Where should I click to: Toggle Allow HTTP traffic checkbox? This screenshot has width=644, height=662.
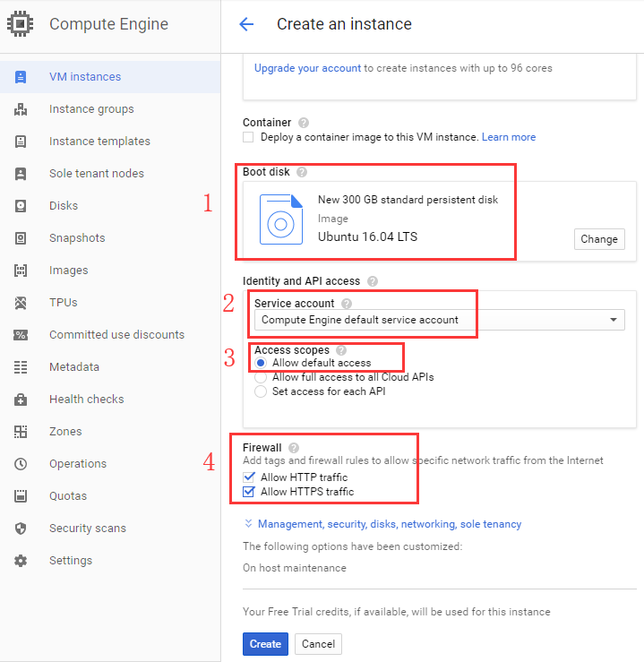(x=249, y=477)
